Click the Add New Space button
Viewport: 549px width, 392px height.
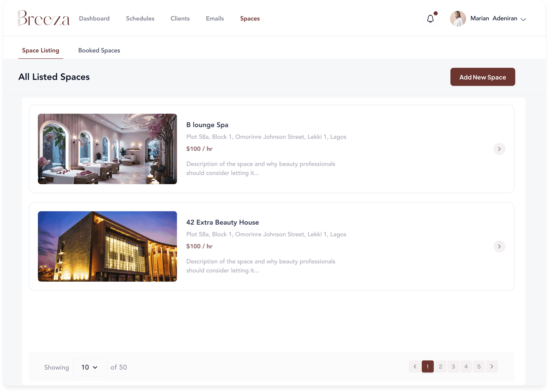(483, 77)
